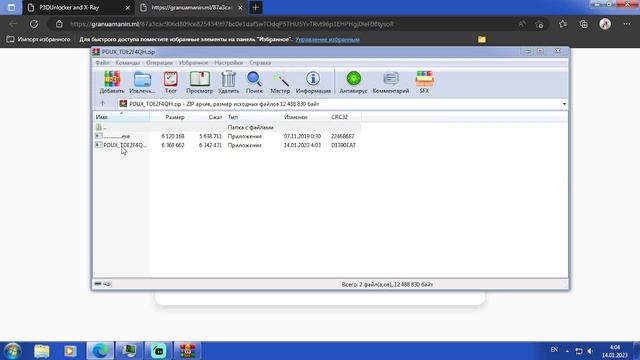Click the volume speaker tray icon
The image size is (640, 360).
(590, 351)
